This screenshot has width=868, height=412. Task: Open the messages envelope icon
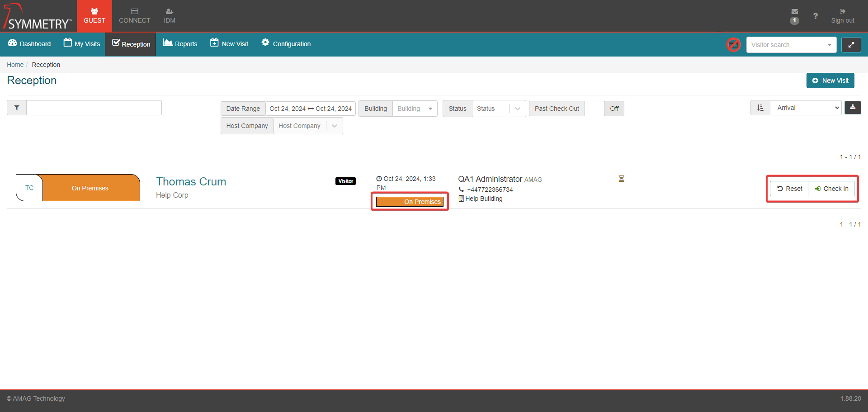pos(794,12)
